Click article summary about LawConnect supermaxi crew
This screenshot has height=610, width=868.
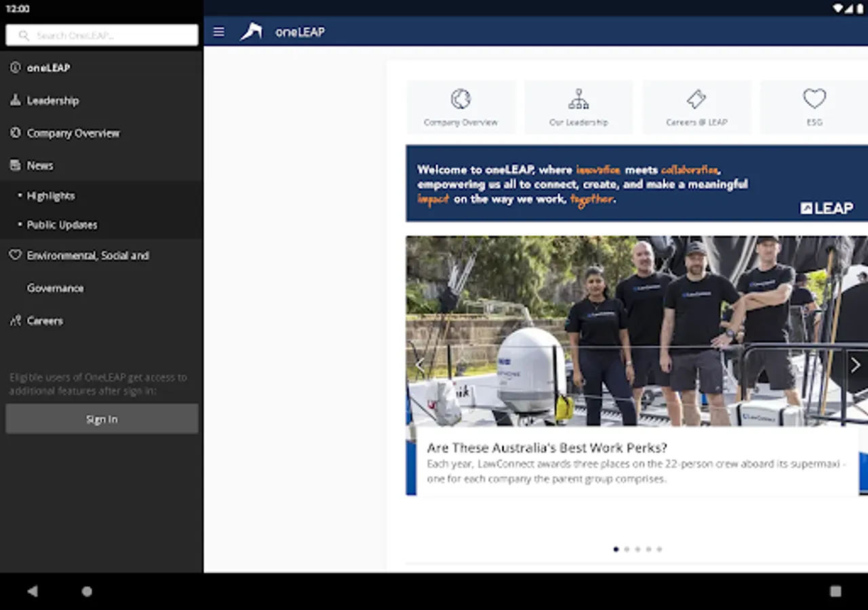637,471
